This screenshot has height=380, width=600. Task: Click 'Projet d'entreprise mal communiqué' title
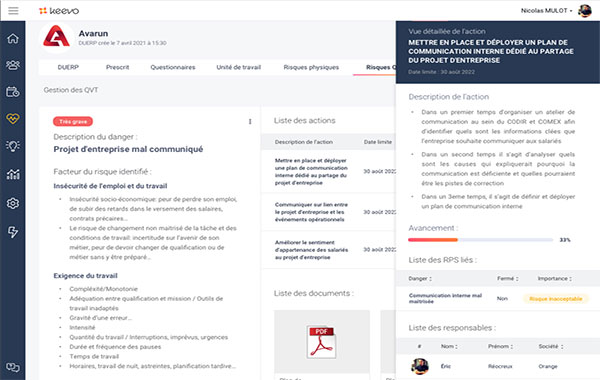[x=128, y=149]
